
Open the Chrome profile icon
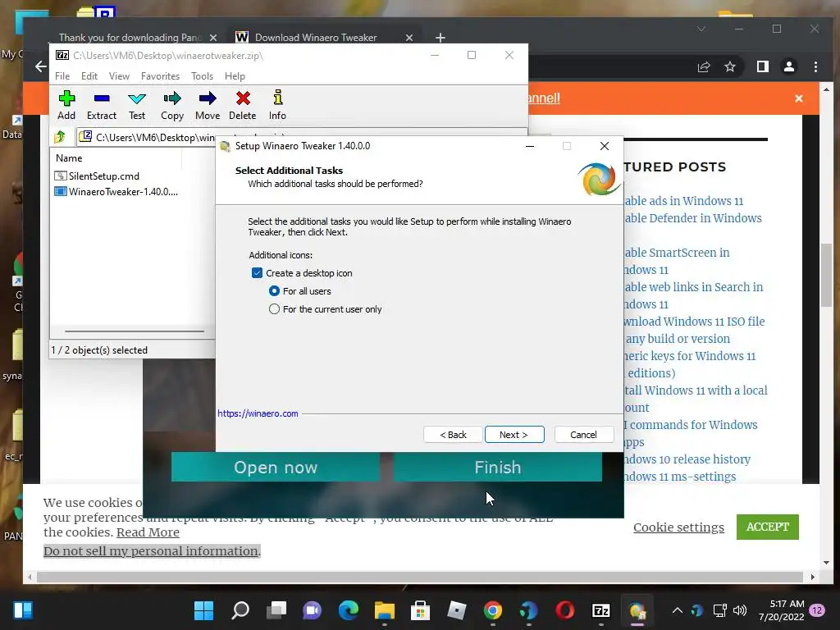(x=788, y=66)
